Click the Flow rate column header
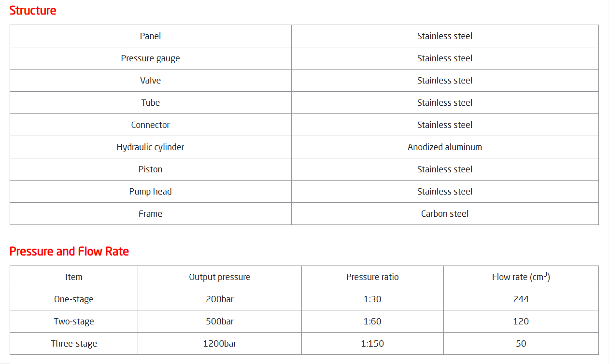The image size is (609, 364). tap(521, 277)
